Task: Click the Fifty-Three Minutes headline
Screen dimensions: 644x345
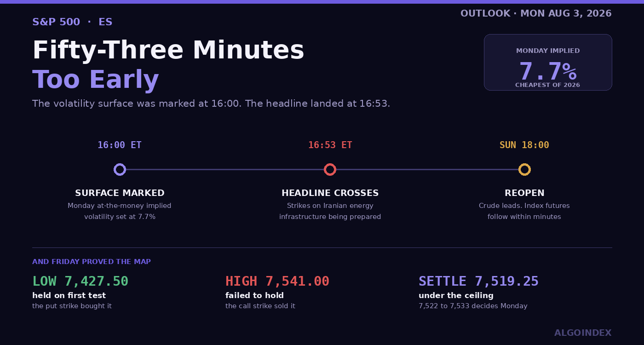Action: point(168,50)
